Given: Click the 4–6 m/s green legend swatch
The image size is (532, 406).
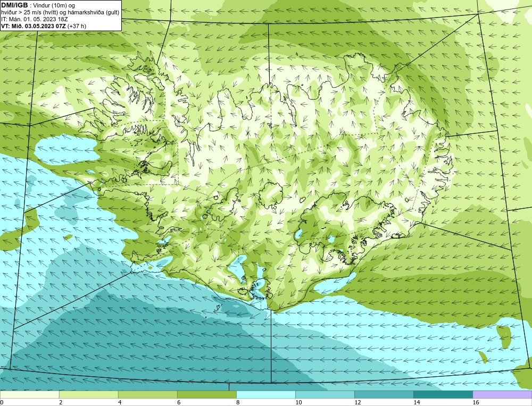Looking at the screenshot, I should point(147,394).
